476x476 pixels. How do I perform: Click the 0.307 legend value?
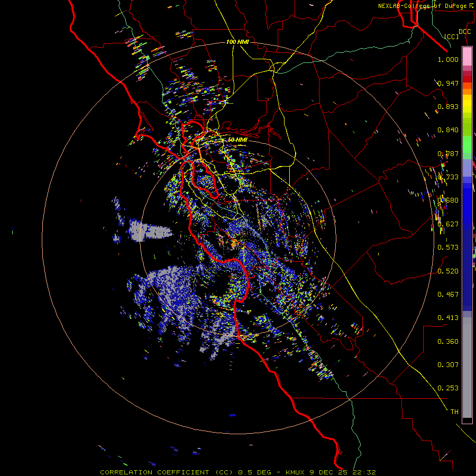tap(448, 365)
